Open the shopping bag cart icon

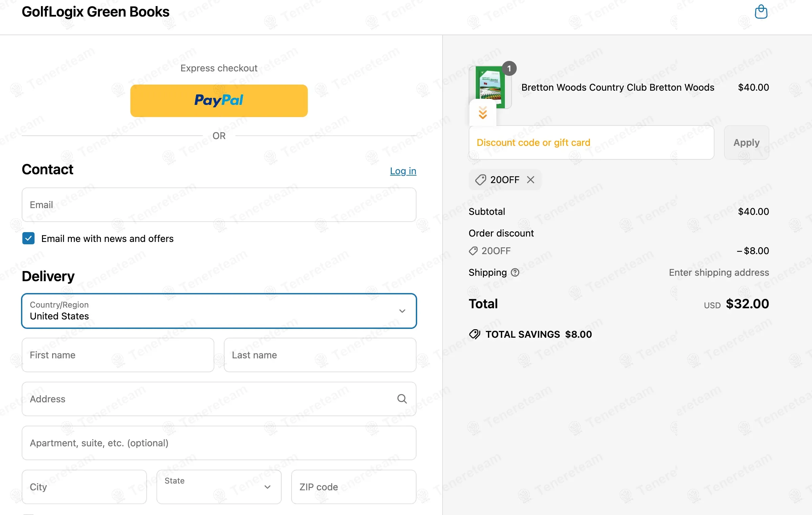(761, 12)
